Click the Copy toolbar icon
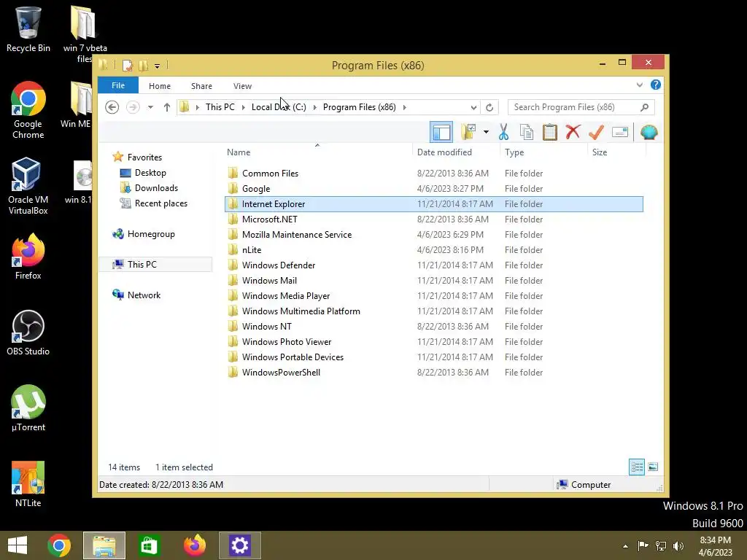Viewport: 747px width, 560px height. coord(527,132)
